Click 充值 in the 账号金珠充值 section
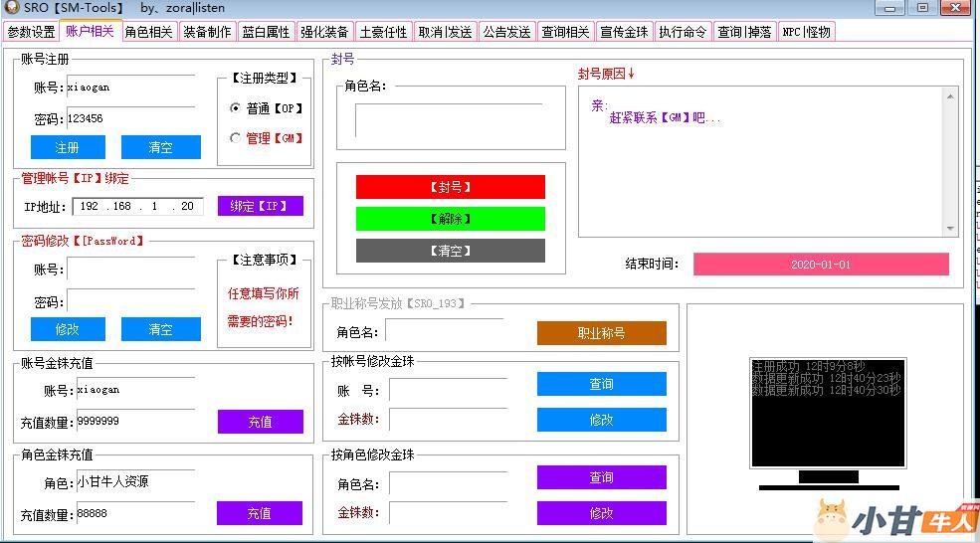980x543 pixels. 260,422
